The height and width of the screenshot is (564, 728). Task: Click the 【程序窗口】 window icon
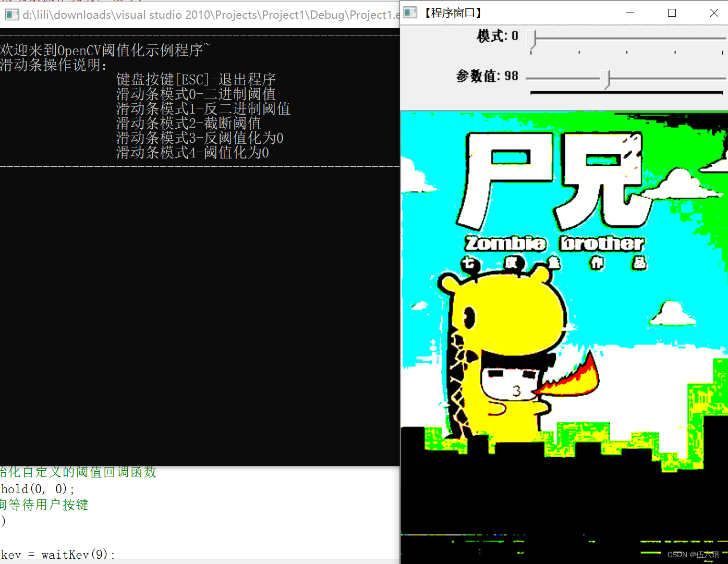click(410, 12)
